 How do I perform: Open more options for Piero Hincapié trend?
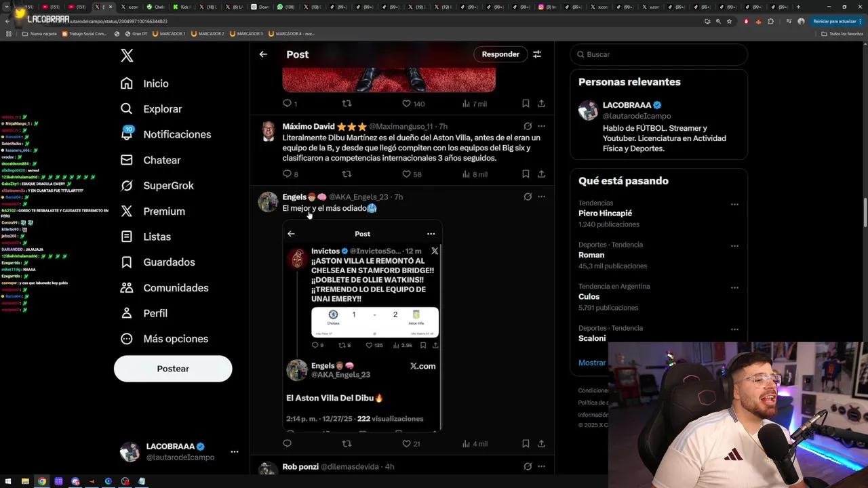[x=734, y=204]
